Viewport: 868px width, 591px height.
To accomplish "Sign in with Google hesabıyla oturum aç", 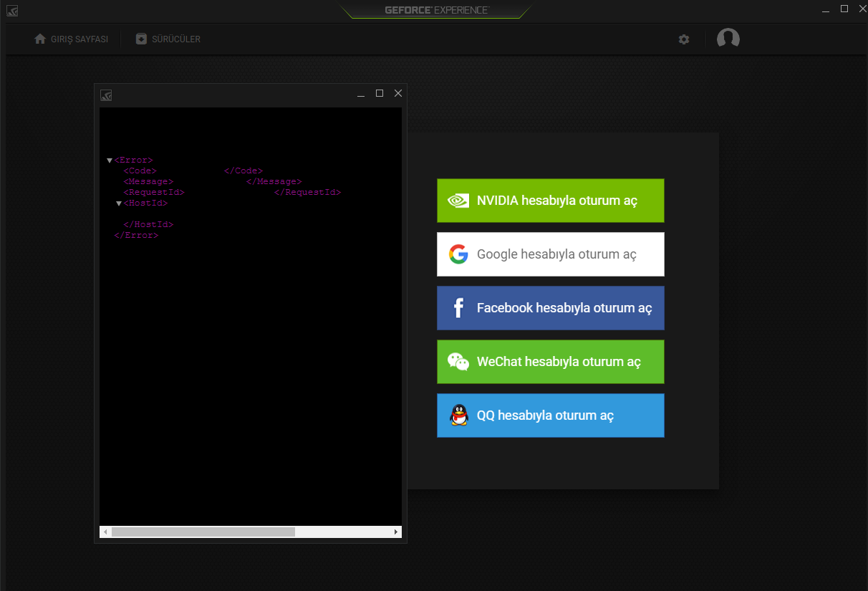I will [x=551, y=254].
